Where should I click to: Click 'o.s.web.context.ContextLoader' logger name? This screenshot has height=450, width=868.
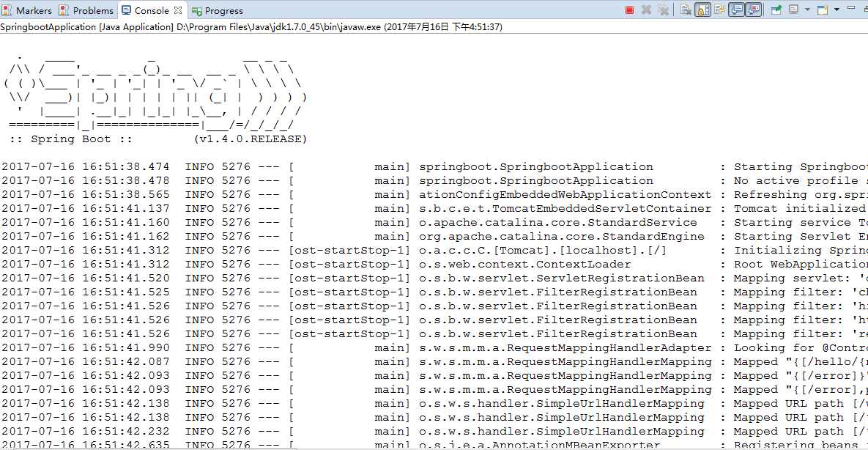[x=524, y=265]
